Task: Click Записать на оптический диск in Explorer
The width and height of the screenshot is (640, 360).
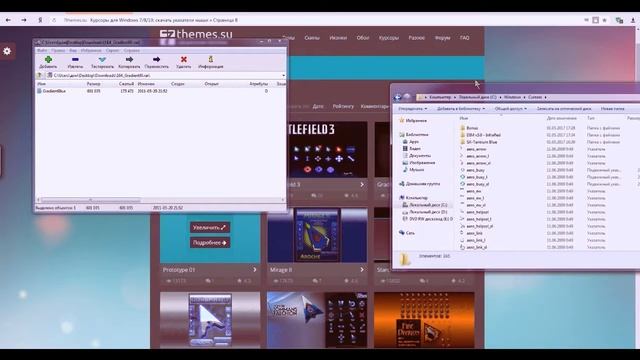Action: tap(564, 109)
